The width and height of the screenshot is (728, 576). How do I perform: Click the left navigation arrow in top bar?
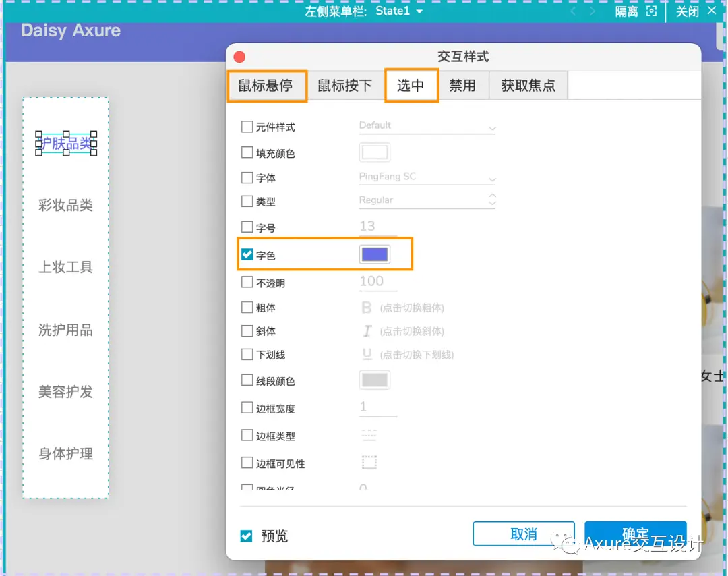573,11
